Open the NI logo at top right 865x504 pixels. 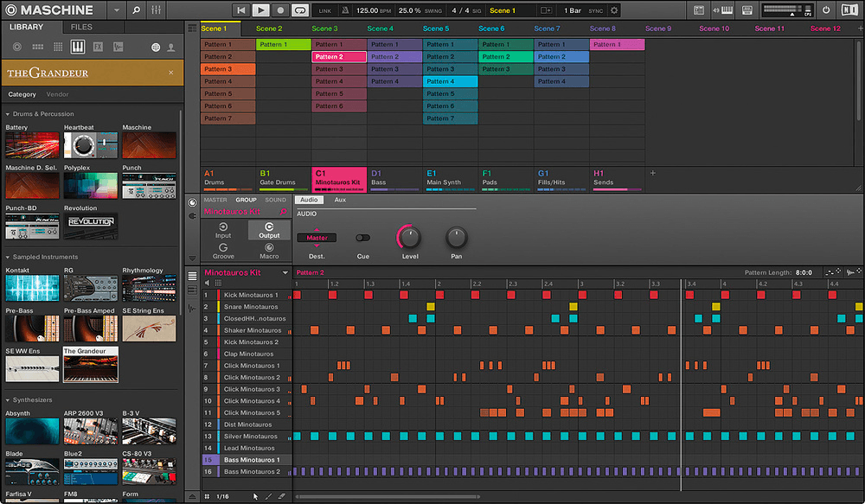(x=849, y=10)
